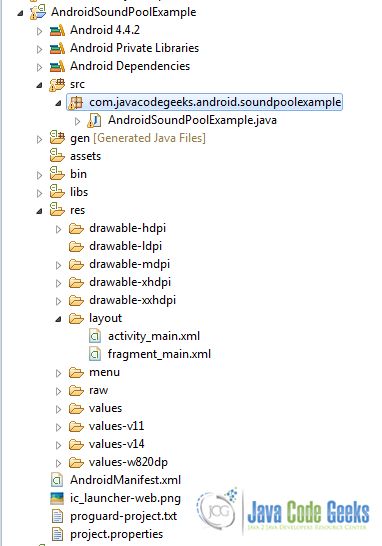Click the AndroidManifest.xml file icon
This screenshot has height=546, width=382.
(57, 480)
